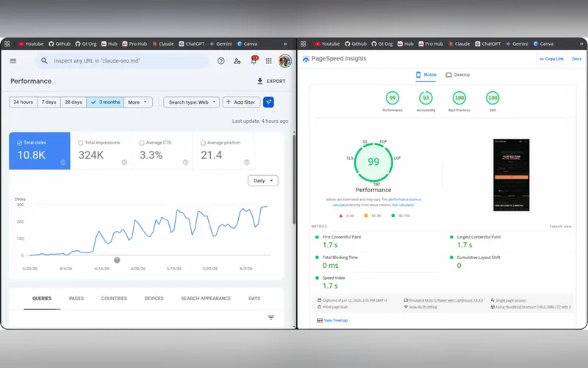Click the Add filter button

(241, 102)
